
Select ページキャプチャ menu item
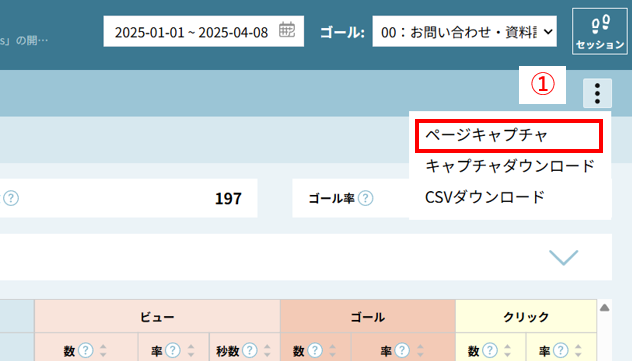tap(509, 136)
